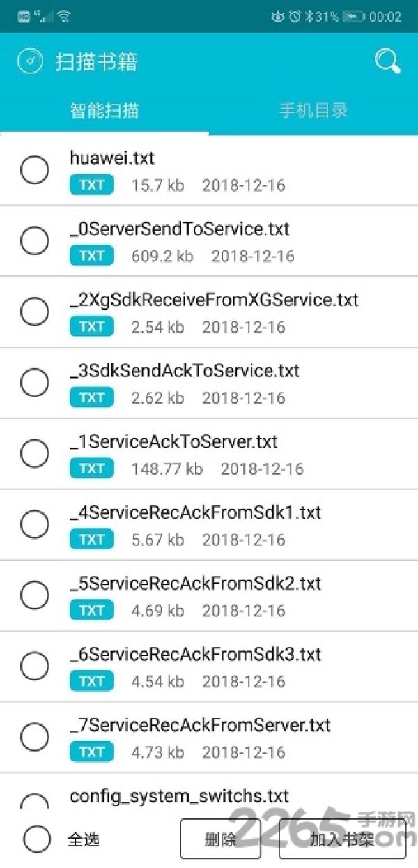The width and height of the screenshot is (418, 868).
Task: Select the huawei.txt radio circle
Action: (34, 170)
